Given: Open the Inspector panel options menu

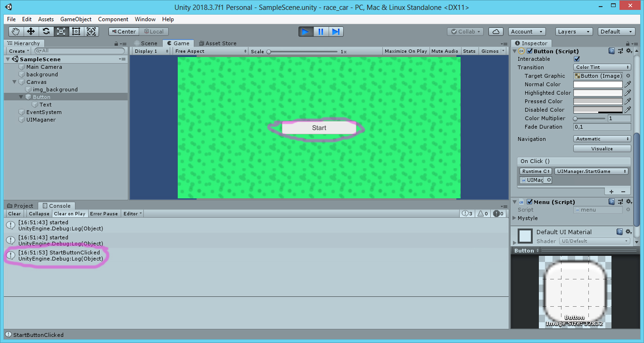Looking at the screenshot, I should (x=634, y=43).
